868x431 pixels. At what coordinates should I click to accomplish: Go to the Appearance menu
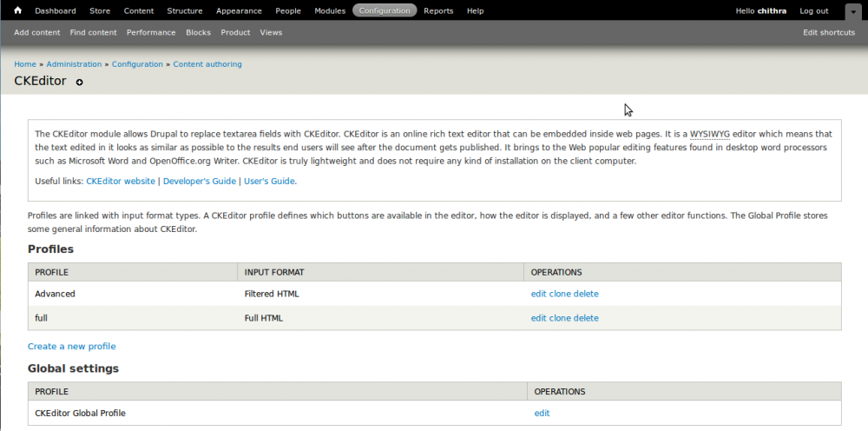click(239, 11)
